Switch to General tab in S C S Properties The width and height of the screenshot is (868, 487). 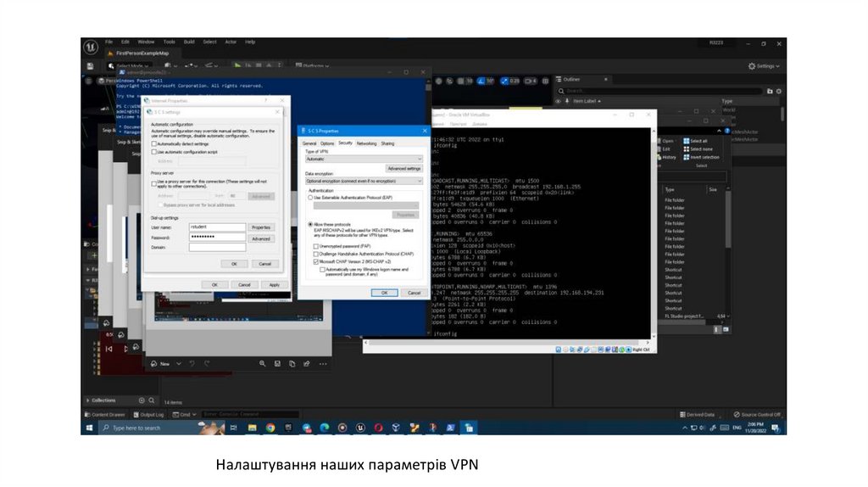pyautogui.click(x=309, y=143)
